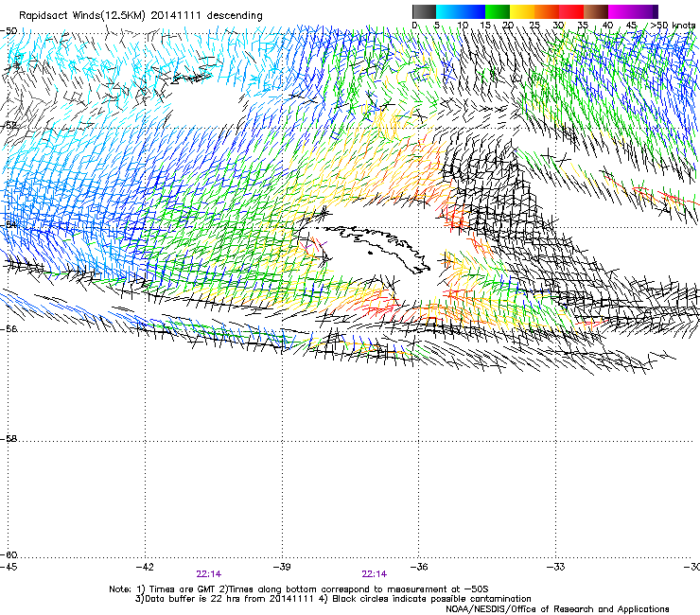The width and height of the screenshot is (700, 615).
Task: Select the green 15-20 knots legend segment
Action: 498,11
